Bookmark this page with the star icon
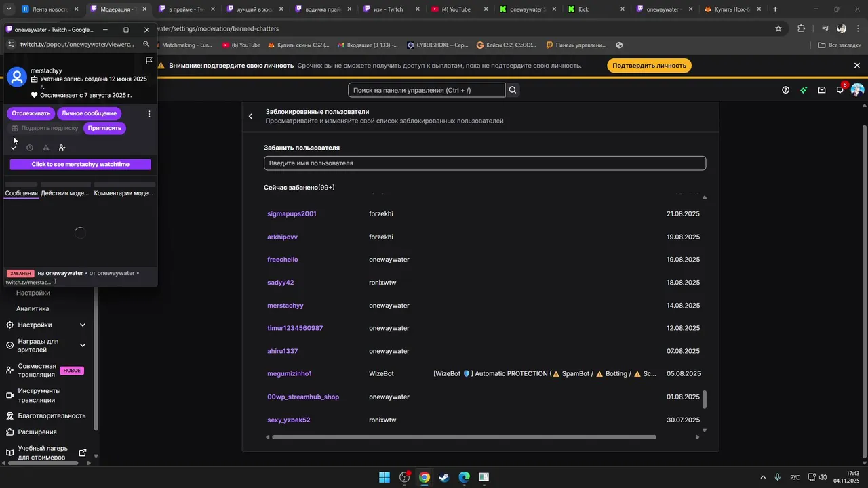 (778, 28)
